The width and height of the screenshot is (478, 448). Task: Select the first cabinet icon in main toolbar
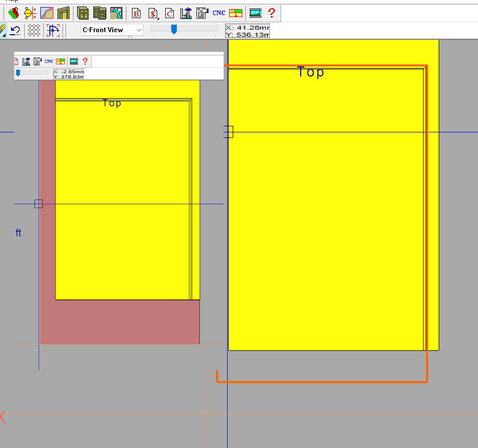[x=83, y=13]
